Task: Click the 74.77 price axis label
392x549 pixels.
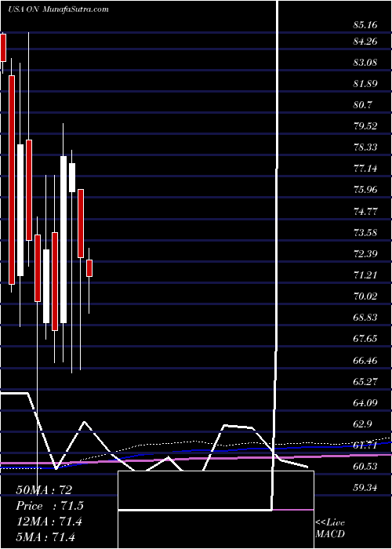Action: (x=365, y=212)
